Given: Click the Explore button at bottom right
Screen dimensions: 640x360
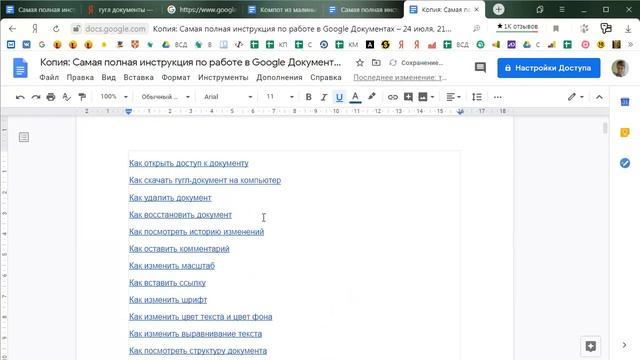Looking at the screenshot, I should [590, 346].
